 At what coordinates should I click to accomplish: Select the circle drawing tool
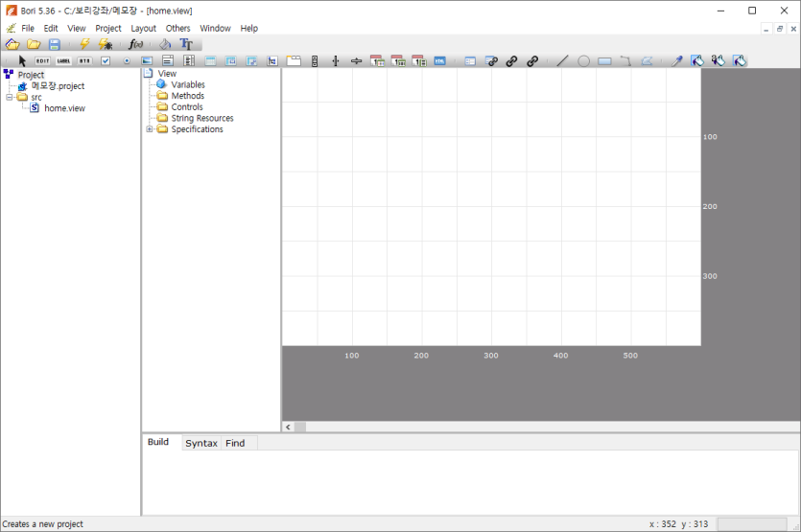pyautogui.click(x=583, y=61)
